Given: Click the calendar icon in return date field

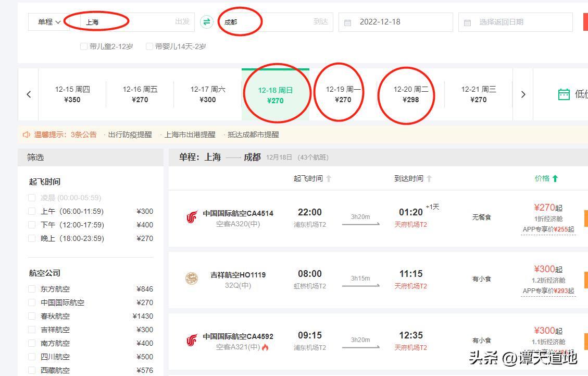Looking at the screenshot, I should coord(467,22).
